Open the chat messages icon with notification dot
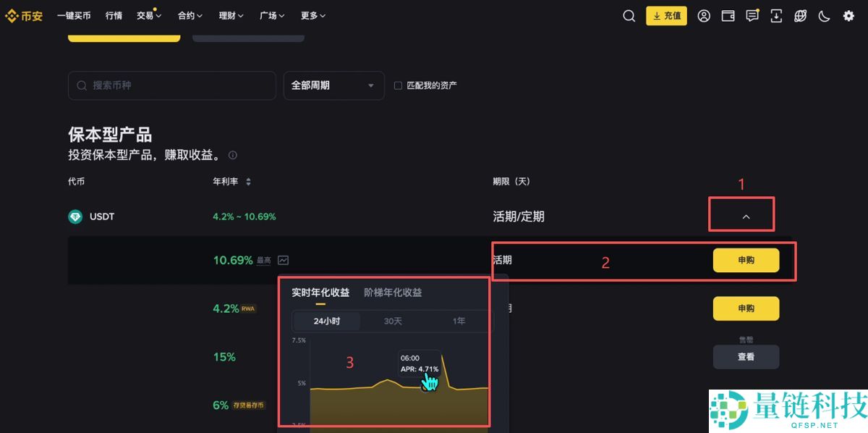This screenshot has width=868, height=433. point(752,15)
